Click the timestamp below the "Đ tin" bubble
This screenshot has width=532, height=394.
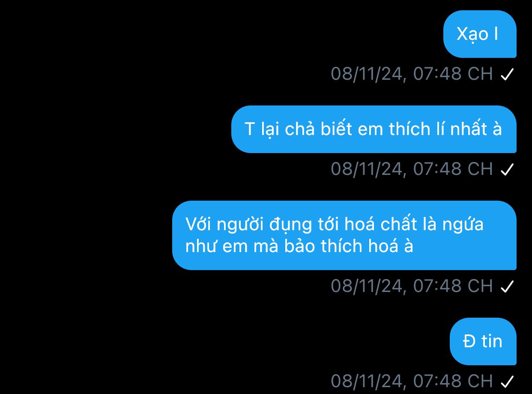coord(412,381)
